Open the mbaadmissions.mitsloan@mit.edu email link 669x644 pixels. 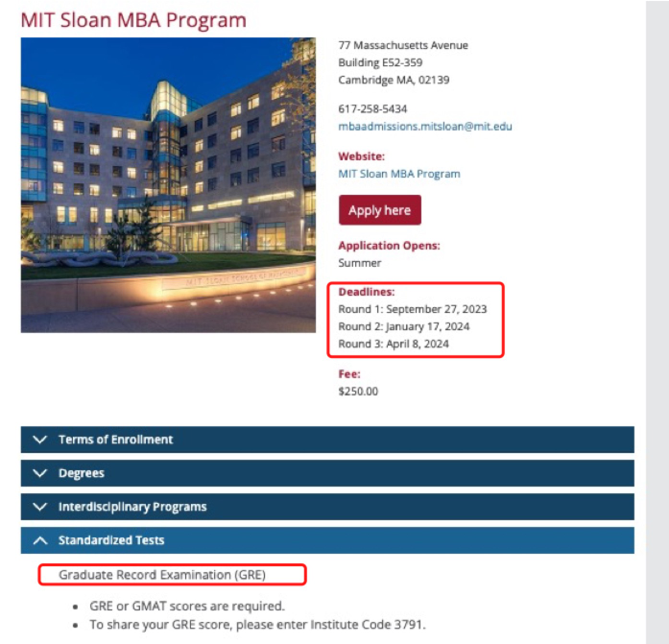coord(425,126)
